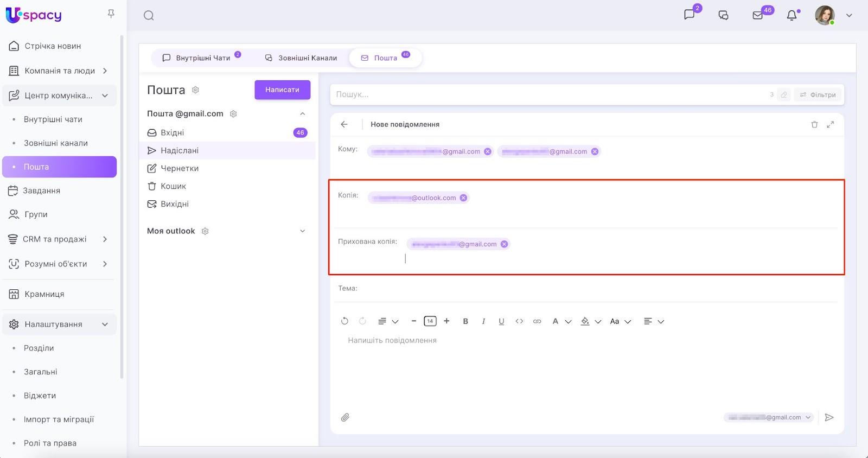This screenshot has width=868, height=458.
Task: Expand new message window to fullscreen
Action: [x=830, y=124]
